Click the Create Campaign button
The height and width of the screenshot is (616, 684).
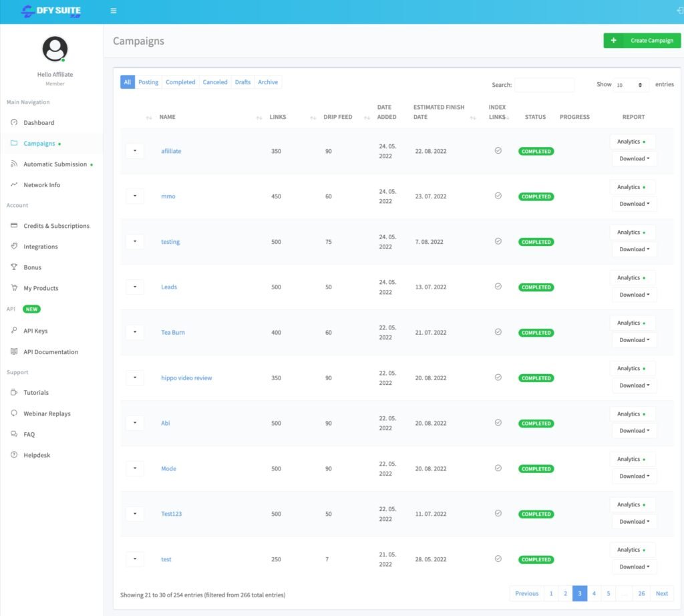tap(642, 41)
